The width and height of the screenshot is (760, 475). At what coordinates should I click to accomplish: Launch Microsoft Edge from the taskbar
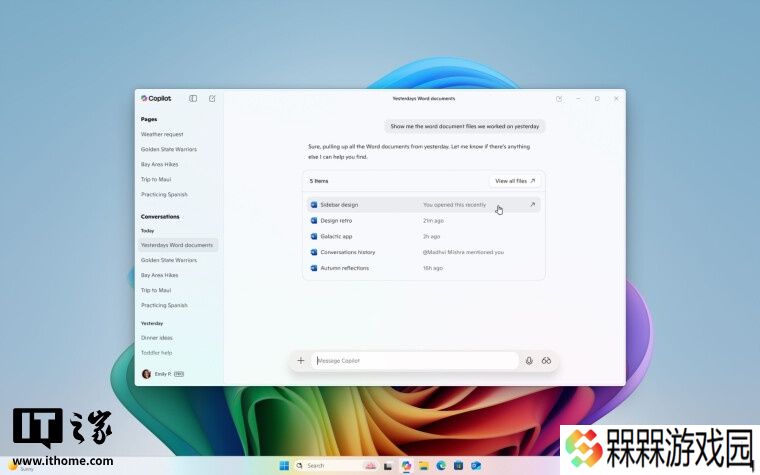pyautogui.click(x=441, y=466)
